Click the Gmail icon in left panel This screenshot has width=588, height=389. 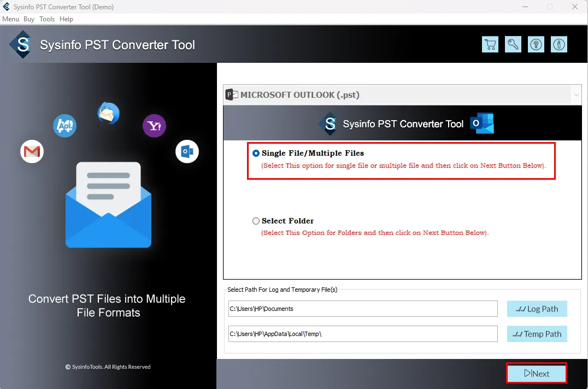(x=32, y=151)
